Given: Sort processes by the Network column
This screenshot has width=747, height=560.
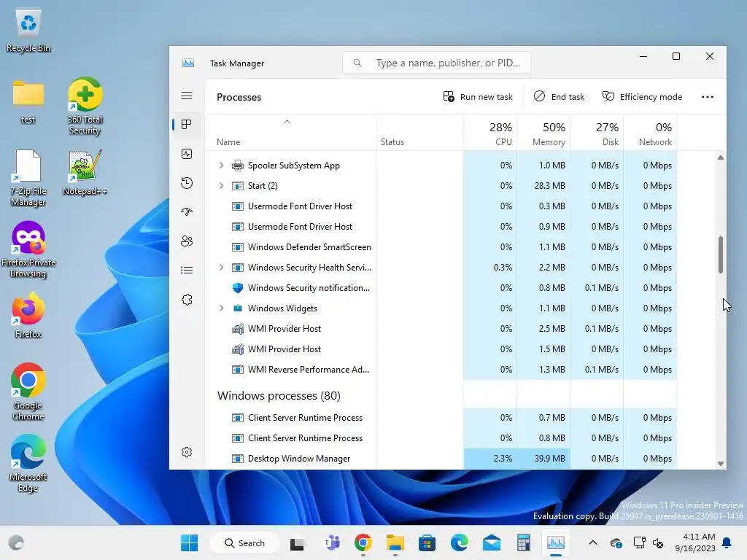Looking at the screenshot, I should click(650, 133).
